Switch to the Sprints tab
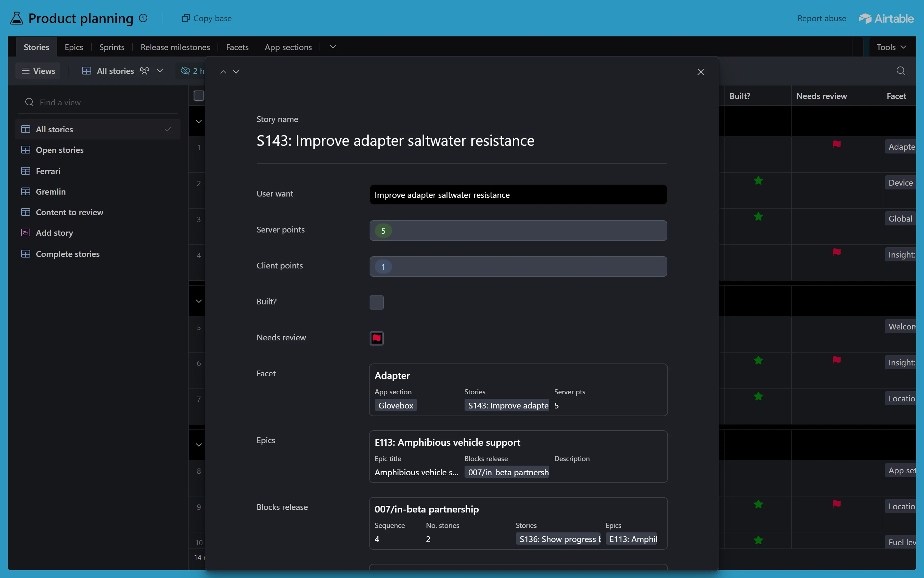924x578 pixels. 112,47
